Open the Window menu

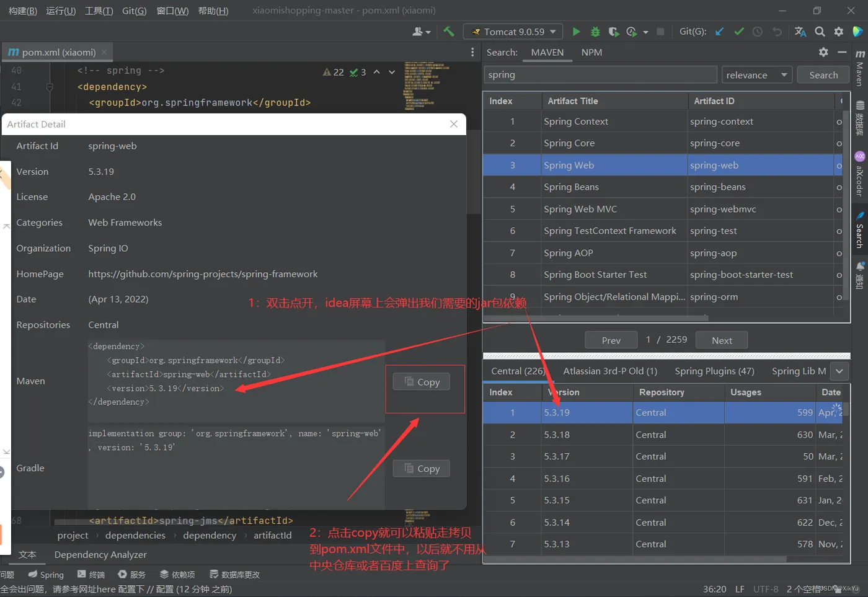click(x=172, y=11)
